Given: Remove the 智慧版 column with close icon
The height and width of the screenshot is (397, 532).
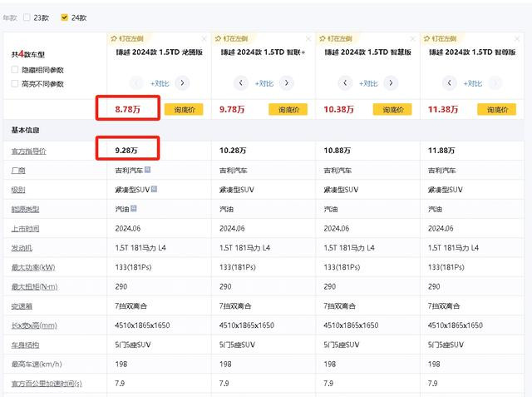Looking at the screenshot, I should click(x=412, y=39).
